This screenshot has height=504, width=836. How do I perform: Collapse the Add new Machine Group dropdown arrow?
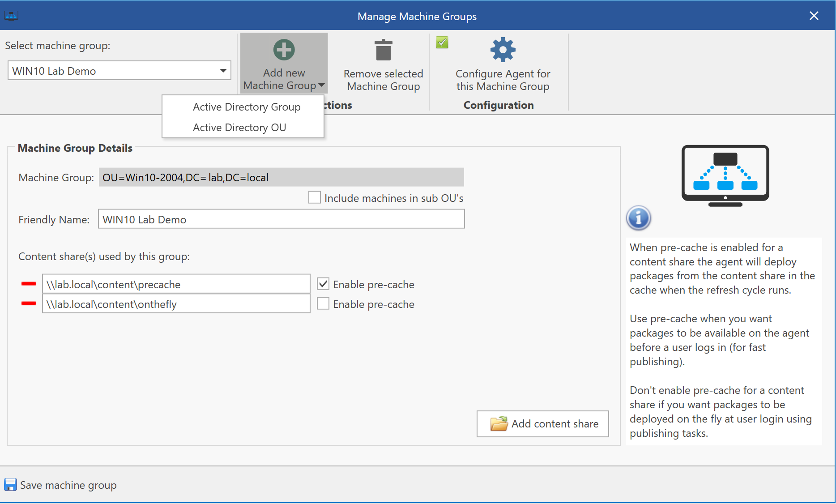(321, 85)
